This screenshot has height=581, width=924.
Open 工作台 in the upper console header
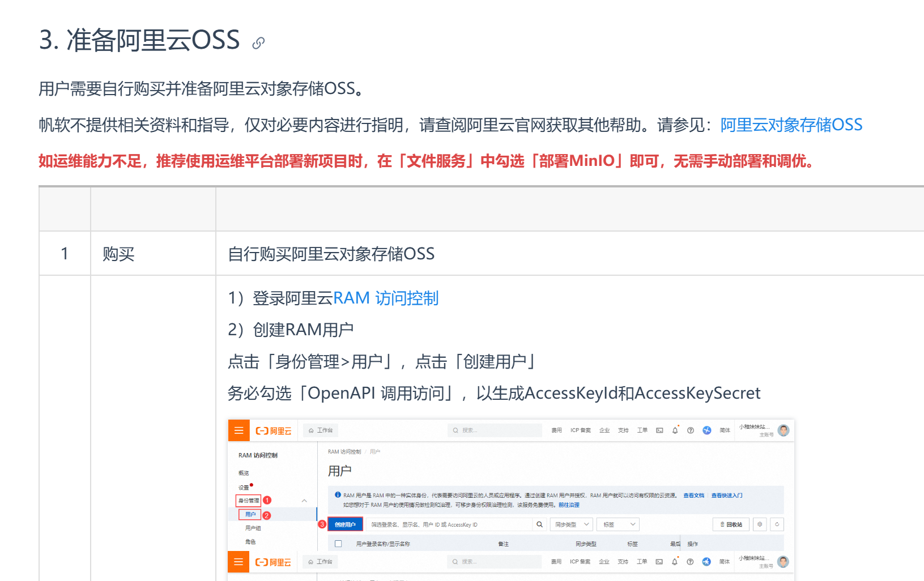pyautogui.click(x=321, y=430)
